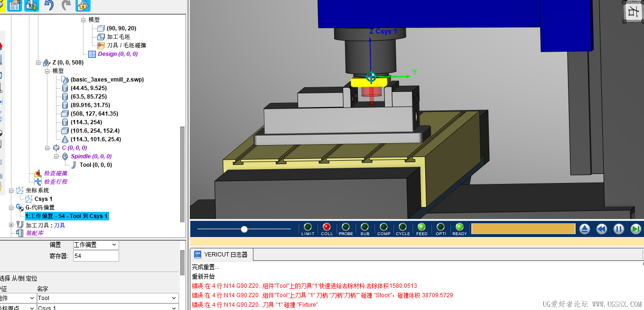Viewport: 644px width, 310px height.
Task: Select the (90, 90, 20) model item
Action: coord(121,28)
